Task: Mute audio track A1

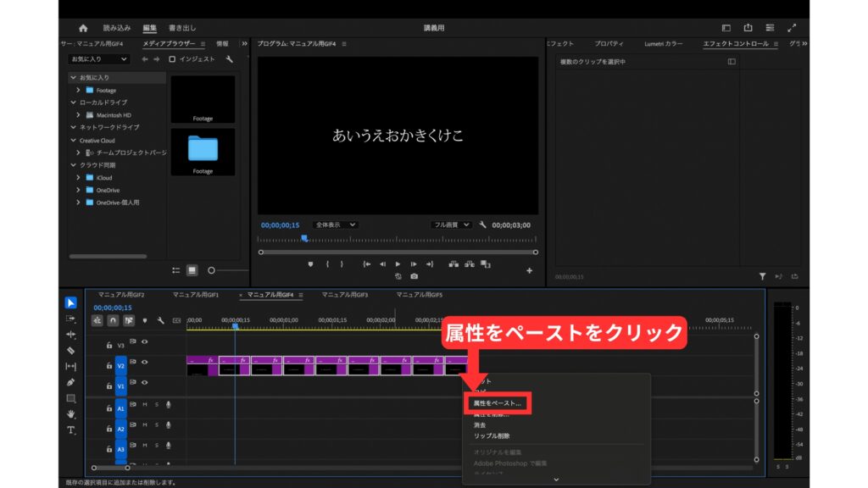Action: 145,404
